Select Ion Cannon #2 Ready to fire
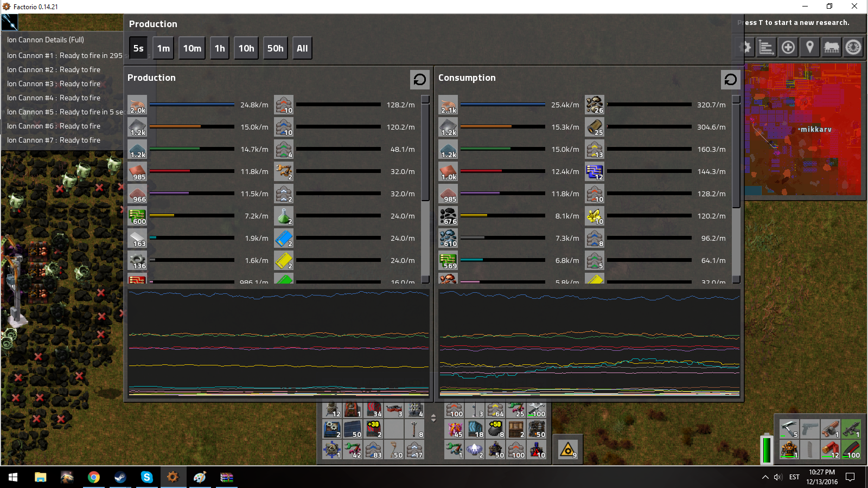This screenshot has height=488, width=868. tap(54, 69)
